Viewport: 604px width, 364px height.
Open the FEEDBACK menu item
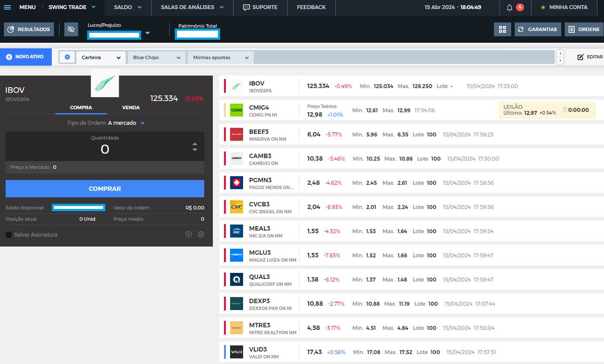click(311, 7)
